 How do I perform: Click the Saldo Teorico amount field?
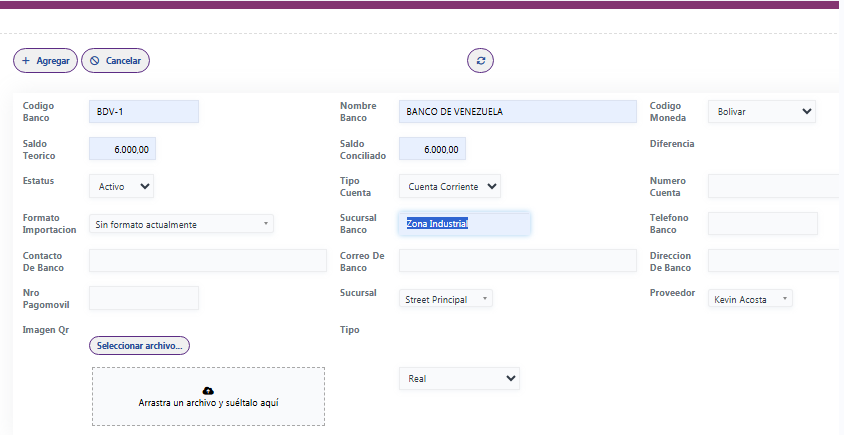point(122,149)
